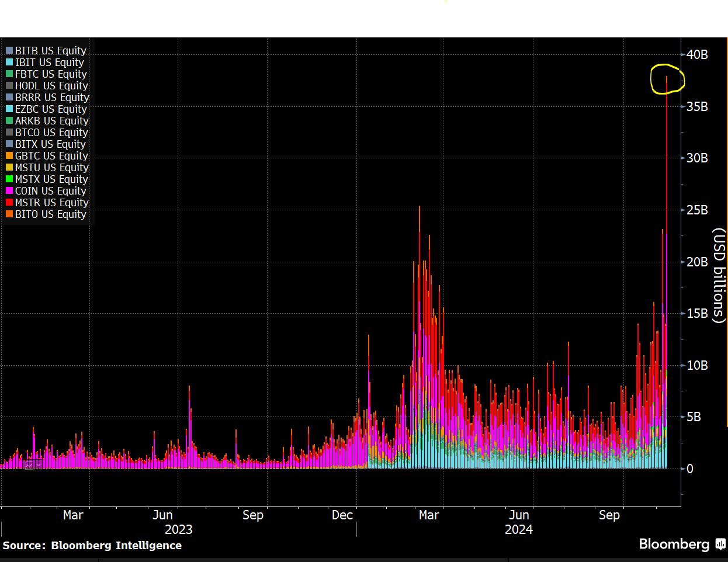Toggle the MSTR US Equity series
The width and height of the screenshot is (728, 562).
[47, 203]
